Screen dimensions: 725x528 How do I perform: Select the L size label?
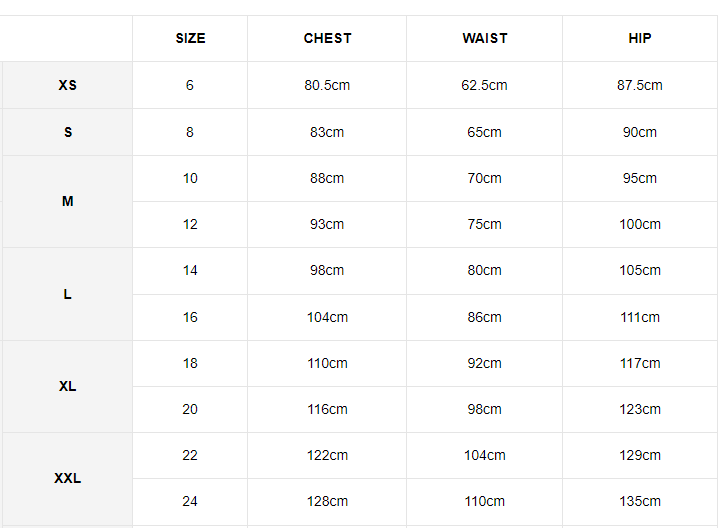coord(67,294)
